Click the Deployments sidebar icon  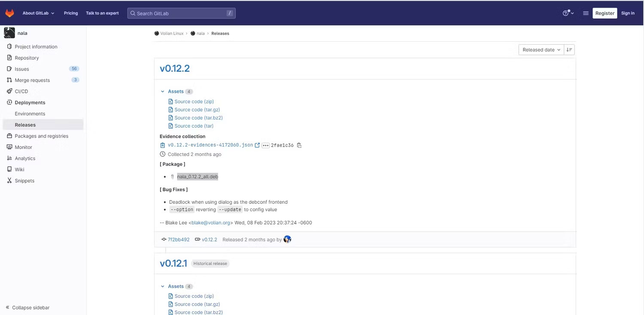[x=9, y=102]
